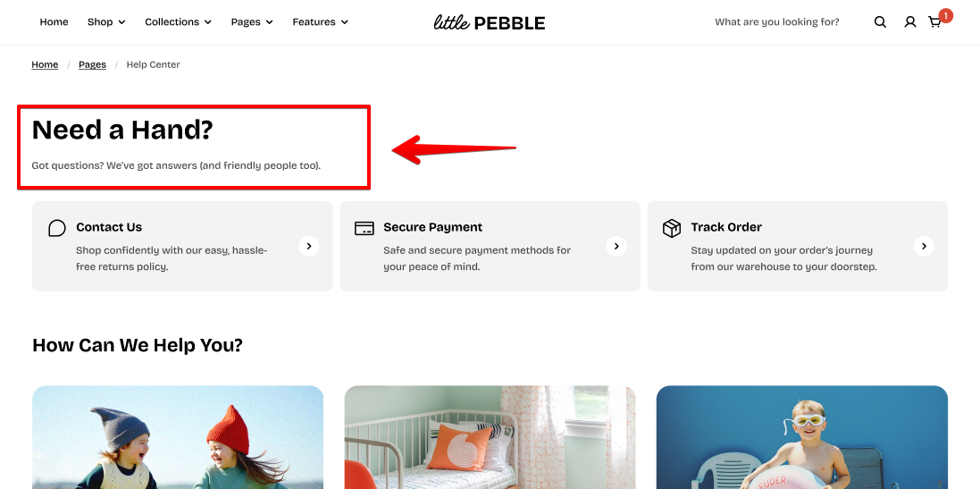Viewport: 980px width, 489px height.
Task: Focus the "What are you looking for?" search field
Action: tap(776, 22)
